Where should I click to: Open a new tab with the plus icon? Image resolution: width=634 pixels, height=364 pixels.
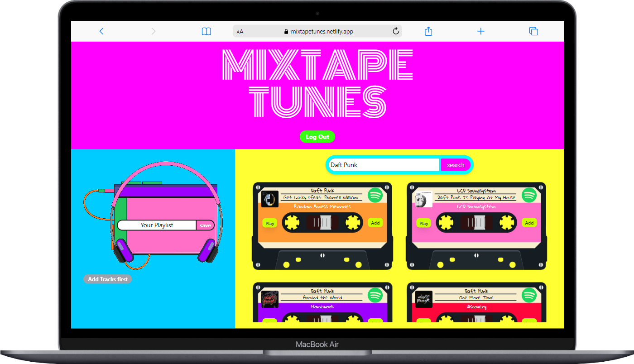481,31
